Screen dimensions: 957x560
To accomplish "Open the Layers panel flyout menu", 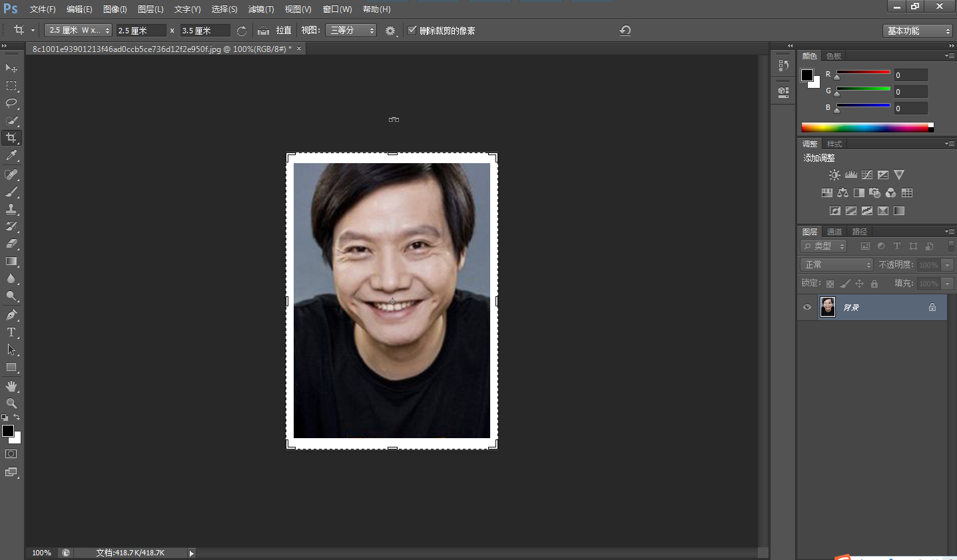I will point(950,232).
